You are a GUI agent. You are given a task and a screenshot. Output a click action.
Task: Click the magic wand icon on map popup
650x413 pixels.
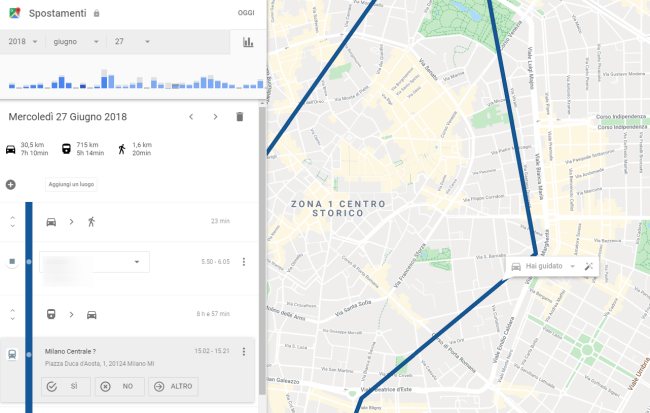point(589,267)
